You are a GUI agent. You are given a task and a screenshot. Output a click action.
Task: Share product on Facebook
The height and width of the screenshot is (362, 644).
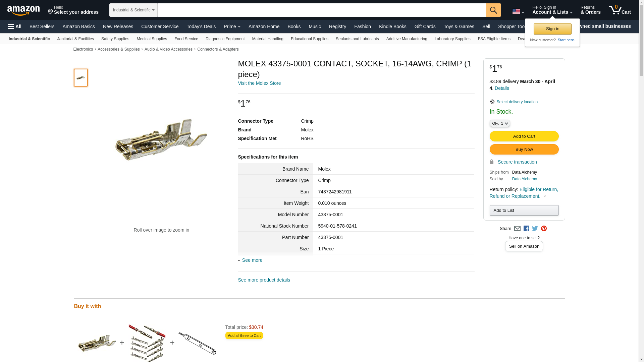coord(526,229)
